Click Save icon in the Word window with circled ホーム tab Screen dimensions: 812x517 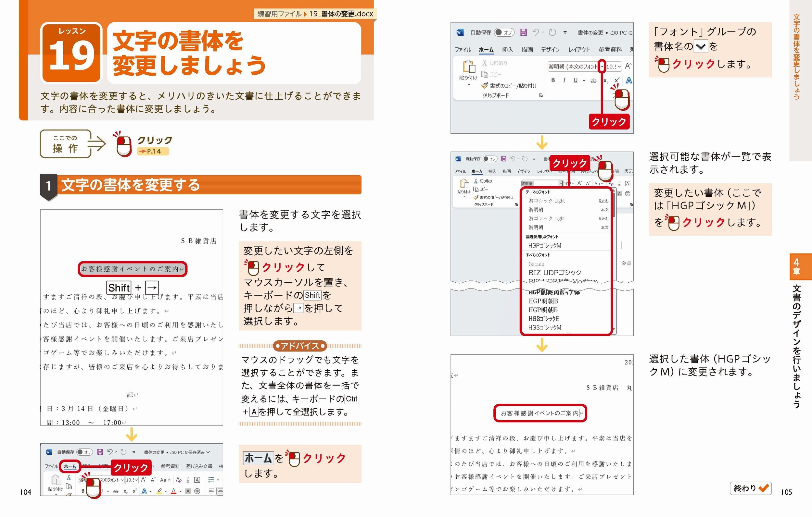pyautogui.click(x=100, y=452)
